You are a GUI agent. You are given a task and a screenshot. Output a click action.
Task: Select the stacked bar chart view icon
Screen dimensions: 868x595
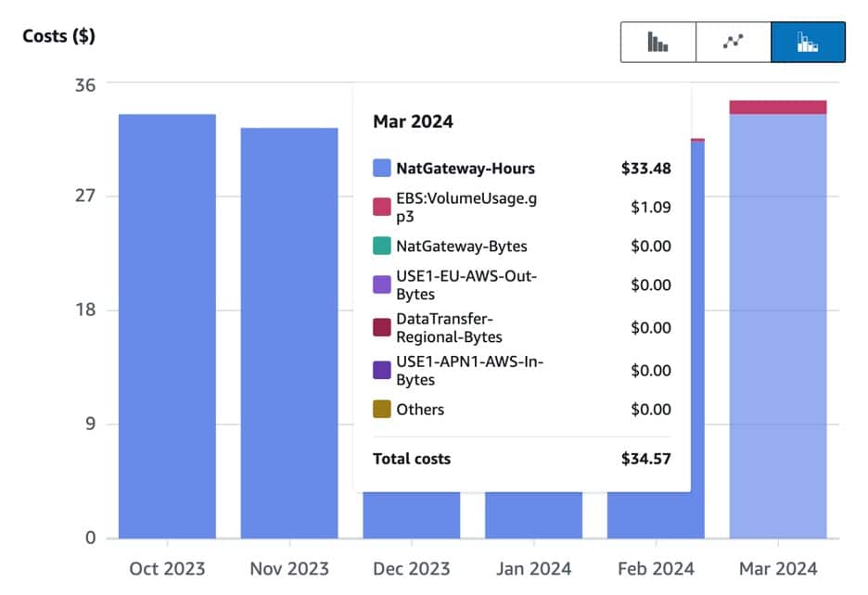pyautogui.click(x=808, y=42)
